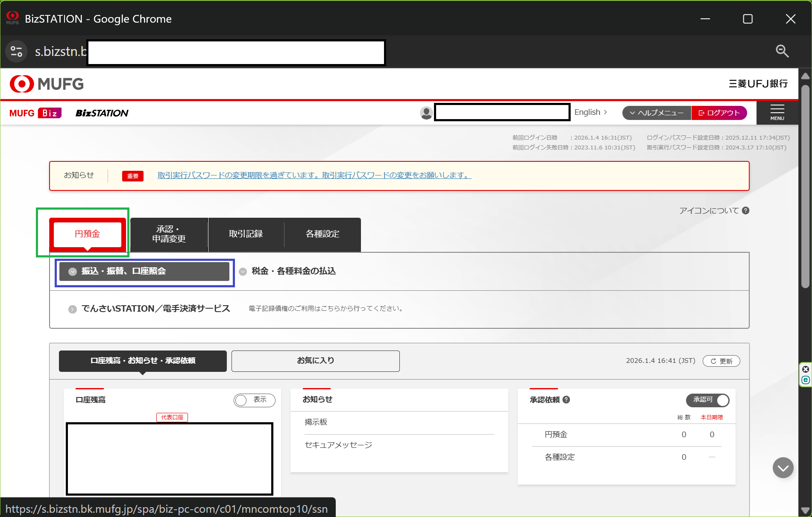
Task: Toggle the 承認可 switch
Action: click(x=707, y=400)
